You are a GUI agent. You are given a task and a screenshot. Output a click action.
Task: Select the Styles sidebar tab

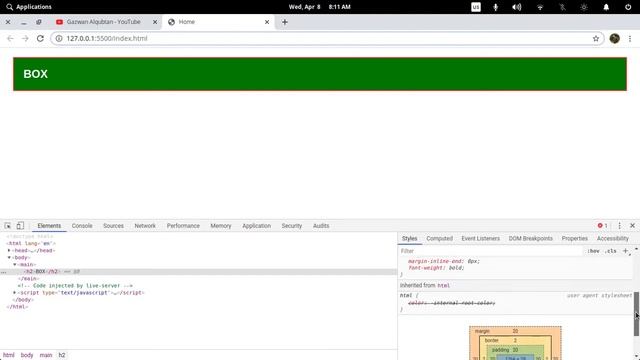pos(409,238)
